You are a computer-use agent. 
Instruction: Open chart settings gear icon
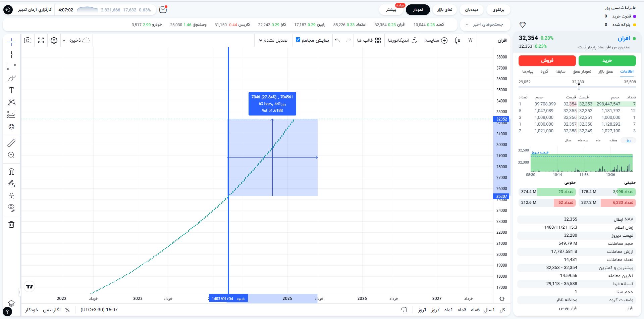point(54,40)
